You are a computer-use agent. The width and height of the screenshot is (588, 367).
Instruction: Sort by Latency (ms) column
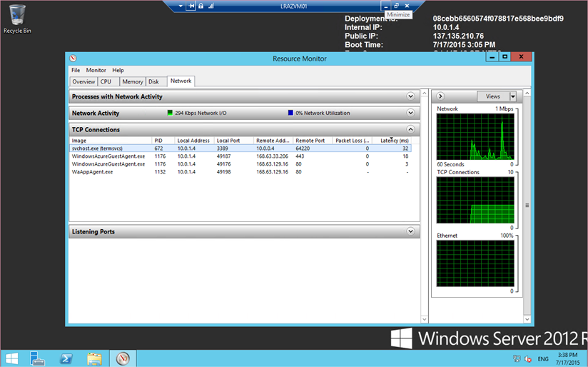pyautogui.click(x=392, y=141)
